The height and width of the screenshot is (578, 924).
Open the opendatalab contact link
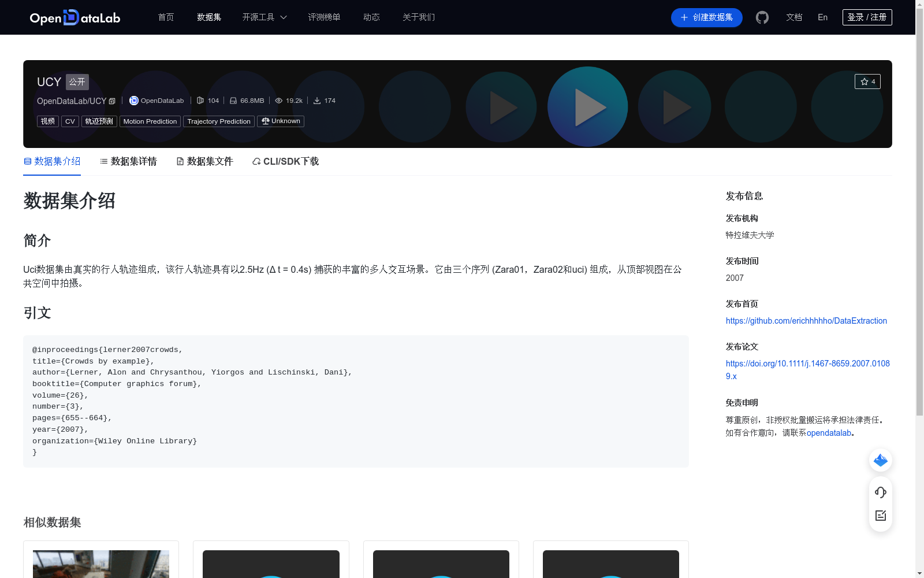click(x=829, y=433)
